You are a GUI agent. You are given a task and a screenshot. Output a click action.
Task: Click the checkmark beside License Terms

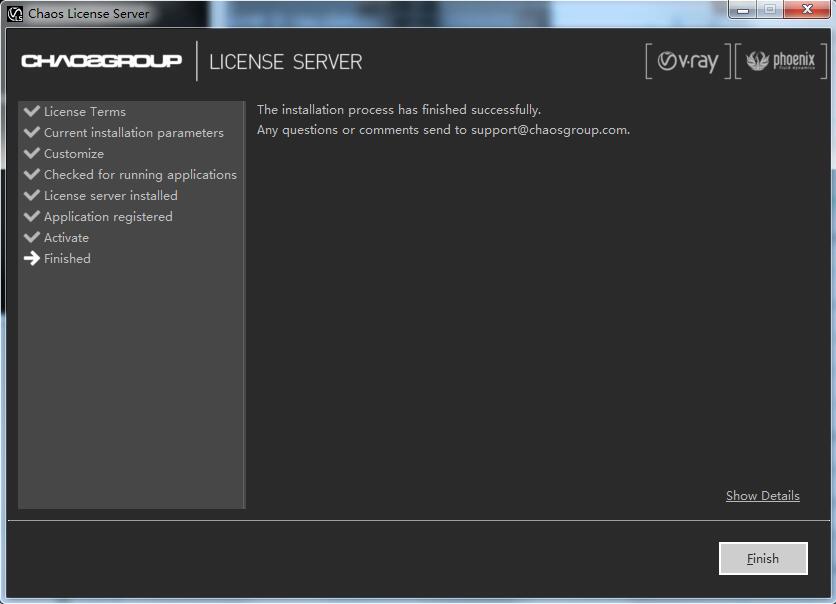32,111
